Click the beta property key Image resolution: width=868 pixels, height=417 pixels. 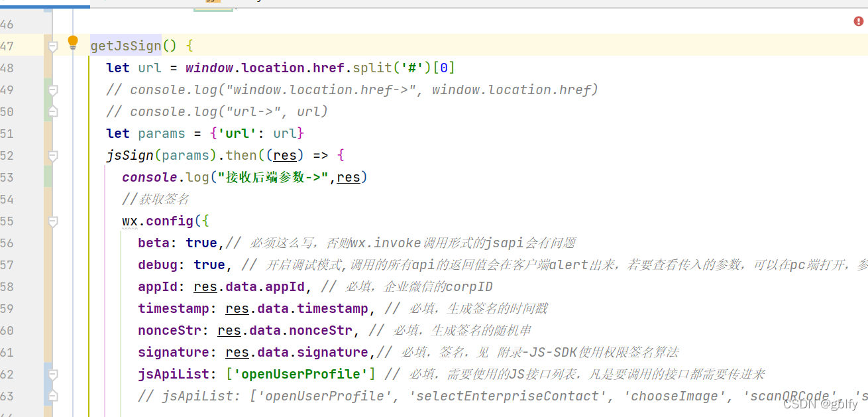(154, 243)
